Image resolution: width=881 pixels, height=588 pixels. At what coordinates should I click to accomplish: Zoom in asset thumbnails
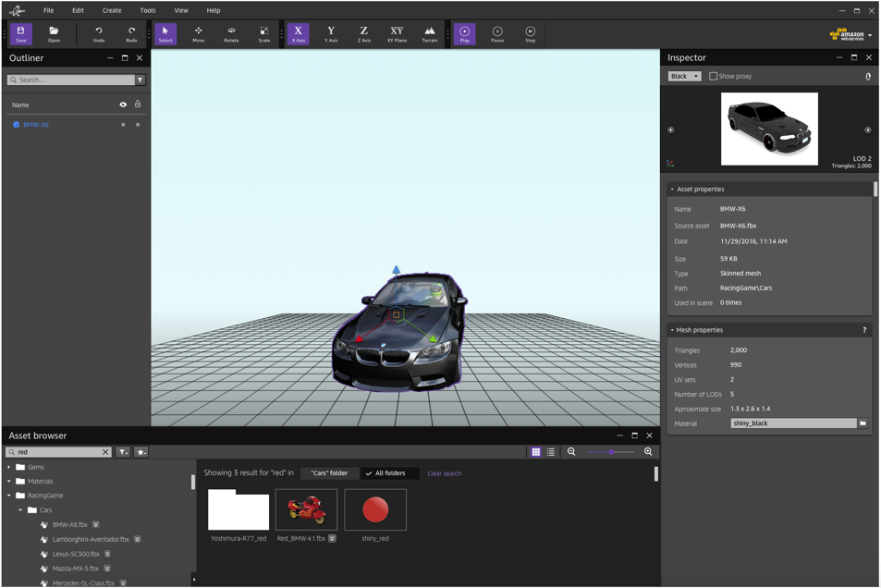[x=648, y=451]
